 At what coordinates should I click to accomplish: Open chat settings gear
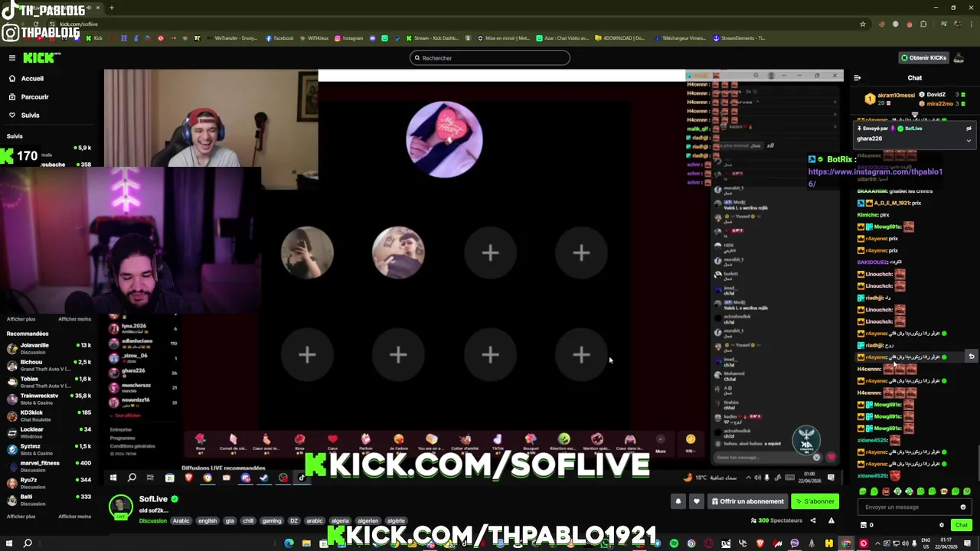coord(942,525)
